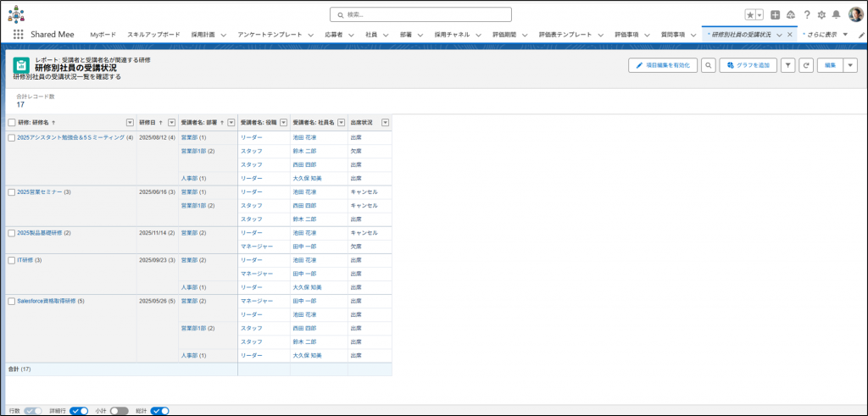Open the 研修日 column menu arrow

(172, 123)
